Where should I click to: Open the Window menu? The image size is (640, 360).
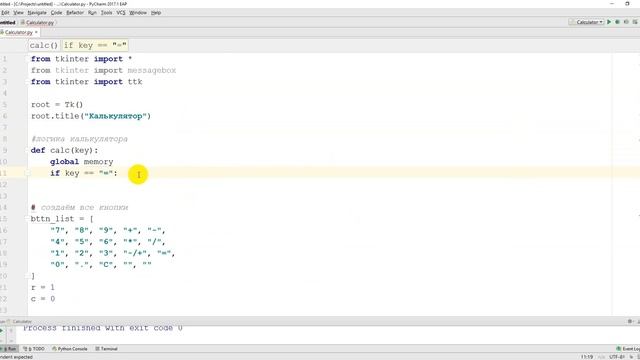138,13
